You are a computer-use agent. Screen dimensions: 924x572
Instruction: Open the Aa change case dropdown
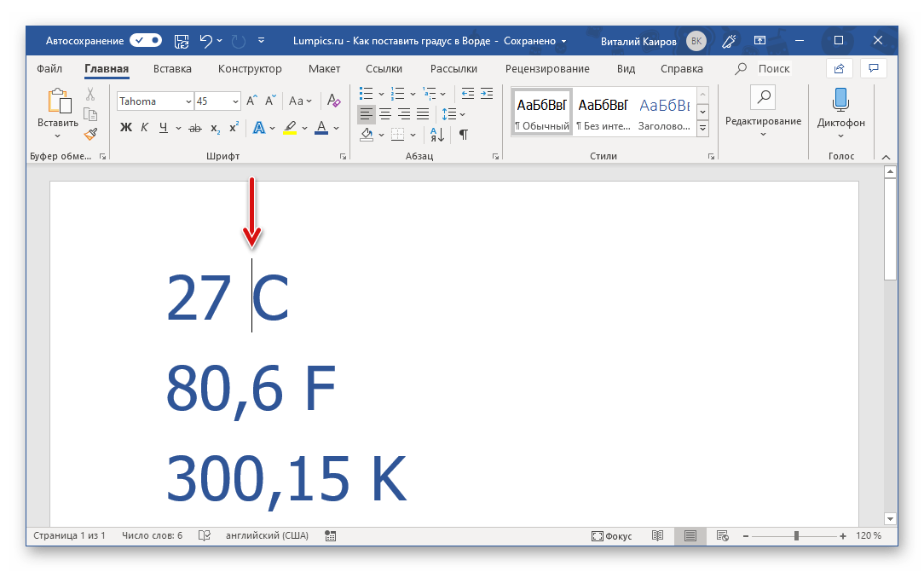tap(300, 101)
